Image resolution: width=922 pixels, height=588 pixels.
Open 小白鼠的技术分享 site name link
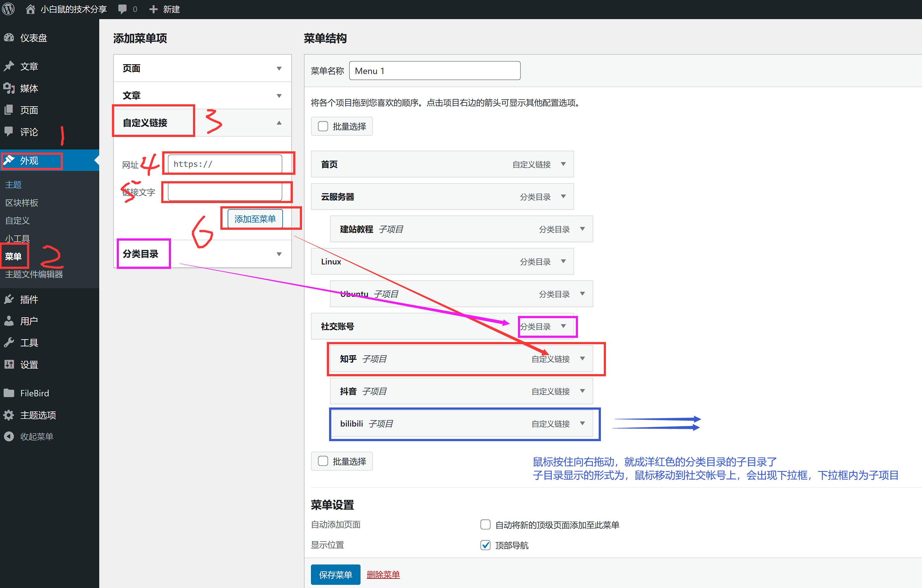coord(74,9)
